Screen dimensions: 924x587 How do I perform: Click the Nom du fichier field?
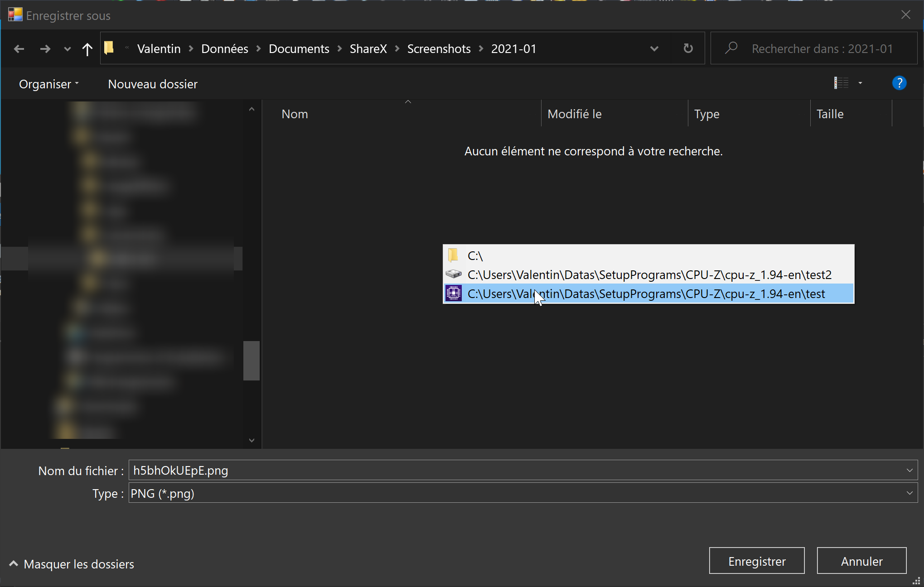pyautogui.click(x=517, y=471)
